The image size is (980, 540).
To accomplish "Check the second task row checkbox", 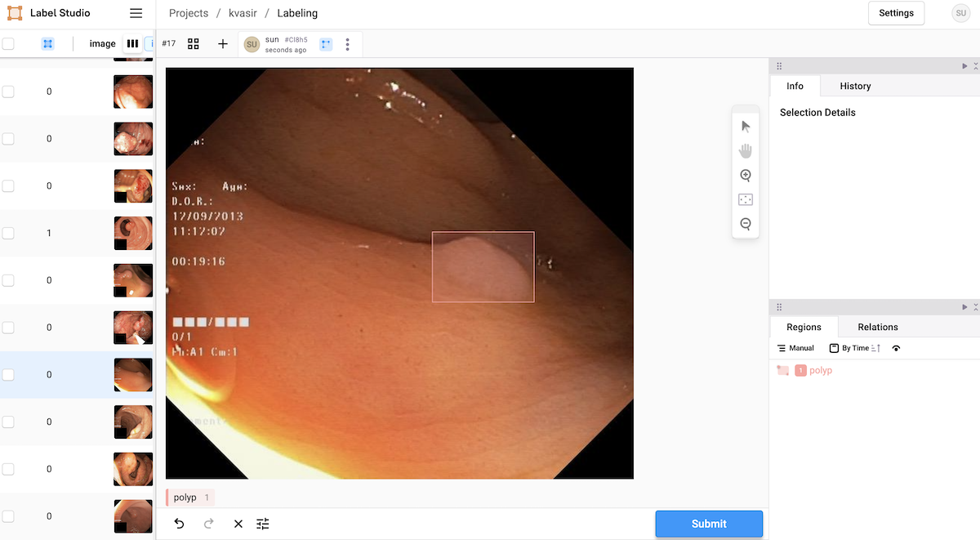I will click(8, 139).
